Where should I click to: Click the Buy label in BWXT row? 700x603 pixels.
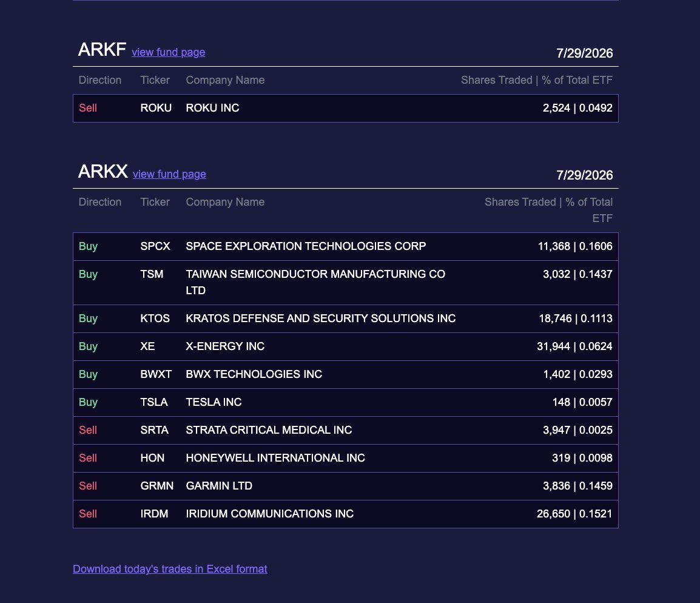tap(88, 374)
